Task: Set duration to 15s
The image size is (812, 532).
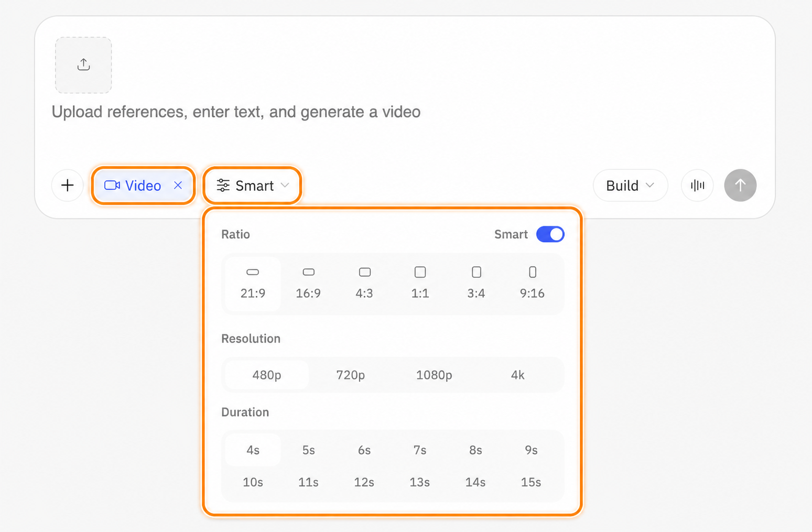Action: (531, 482)
